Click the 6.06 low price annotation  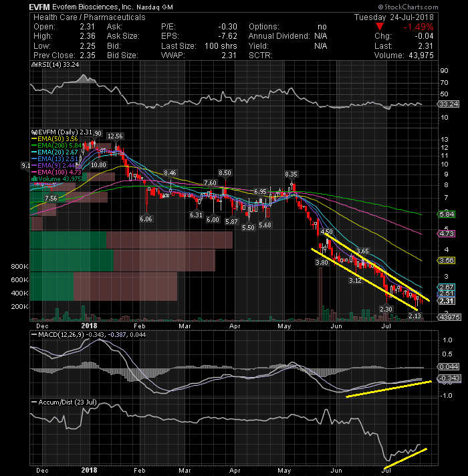[x=146, y=219]
